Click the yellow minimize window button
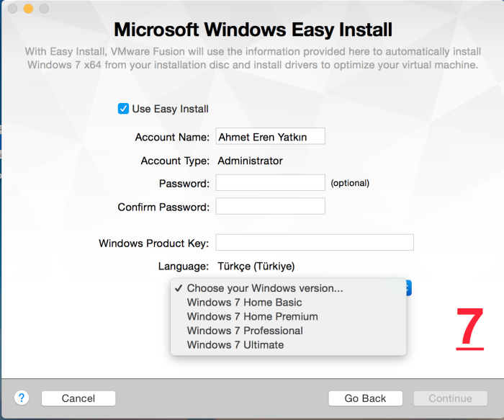Image resolution: width=504 pixels, height=420 pixels. (x=28, y=9)
